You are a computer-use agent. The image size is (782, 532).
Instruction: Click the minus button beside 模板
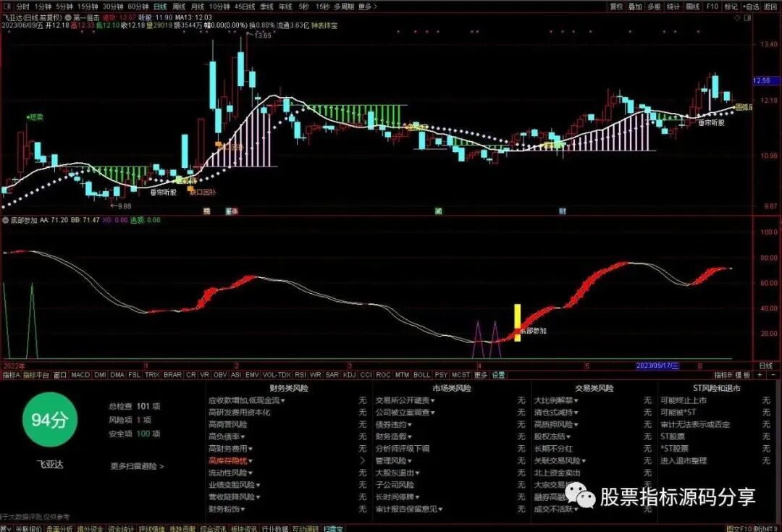coord(773,374)
